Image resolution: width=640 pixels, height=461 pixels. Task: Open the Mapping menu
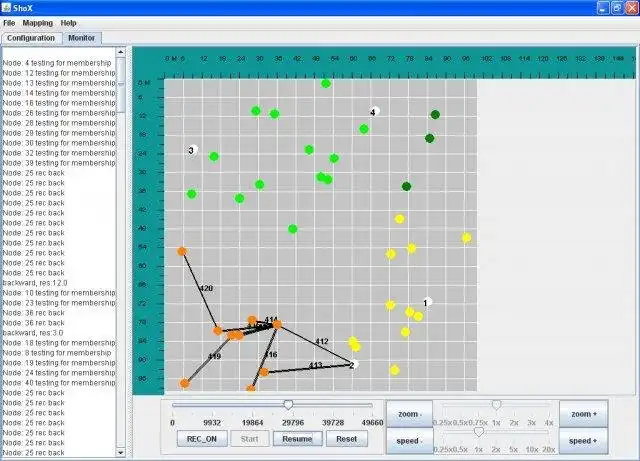coord(38,23)
